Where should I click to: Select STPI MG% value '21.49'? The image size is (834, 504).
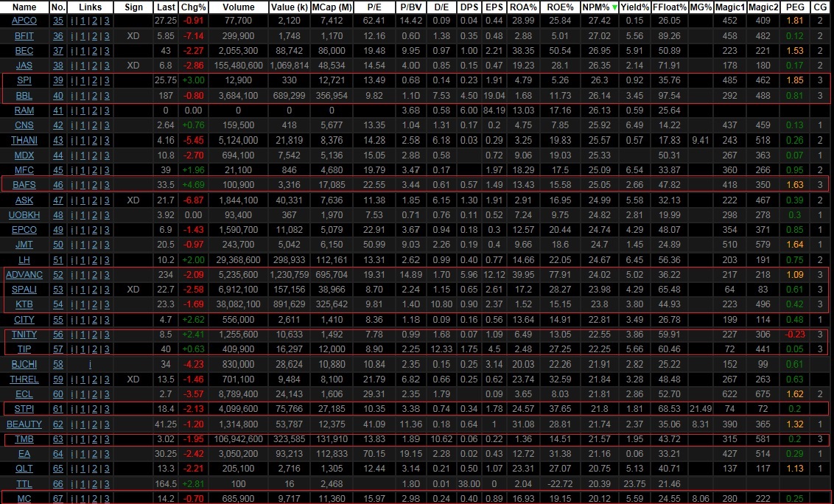(x=701, y=409)
